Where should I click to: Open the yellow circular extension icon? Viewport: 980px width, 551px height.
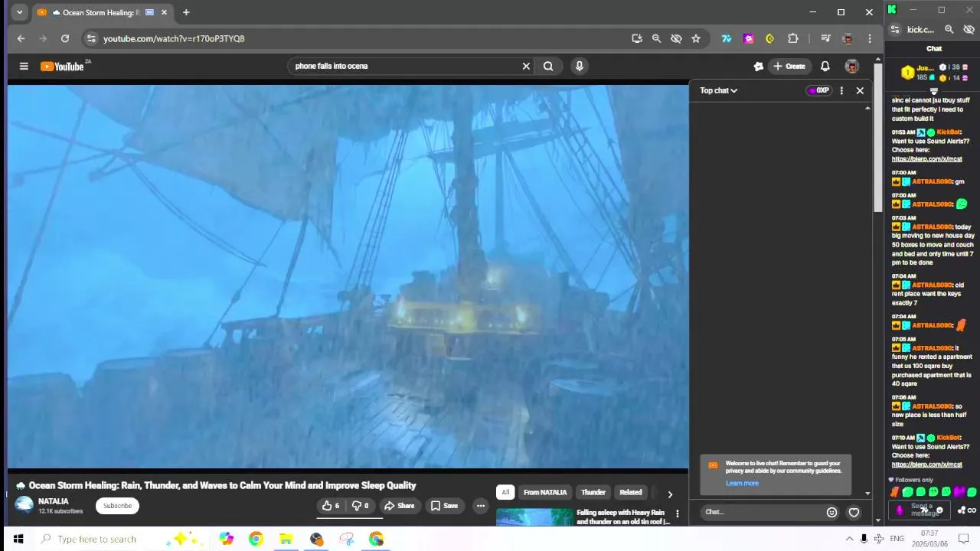tap(770, 38)
